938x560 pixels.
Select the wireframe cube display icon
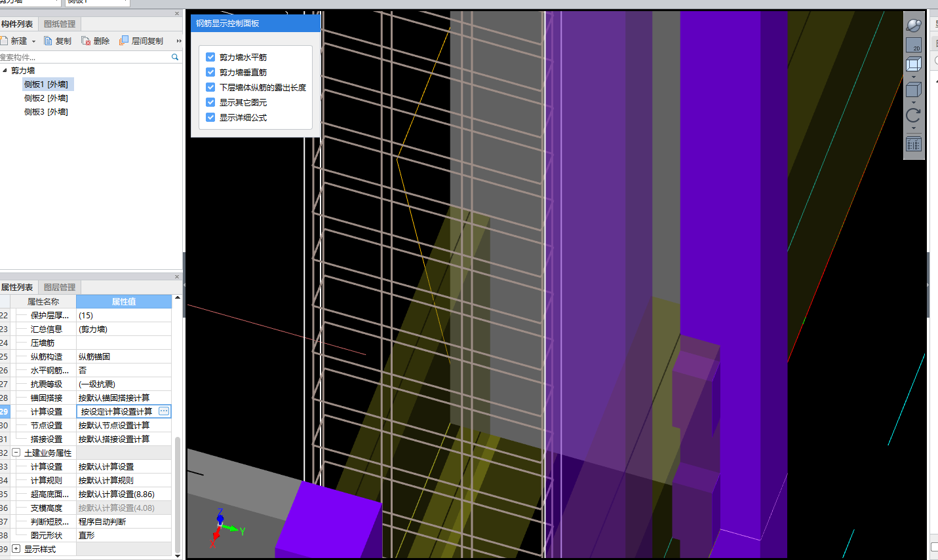pyautogui.click(x=914, y=64)
